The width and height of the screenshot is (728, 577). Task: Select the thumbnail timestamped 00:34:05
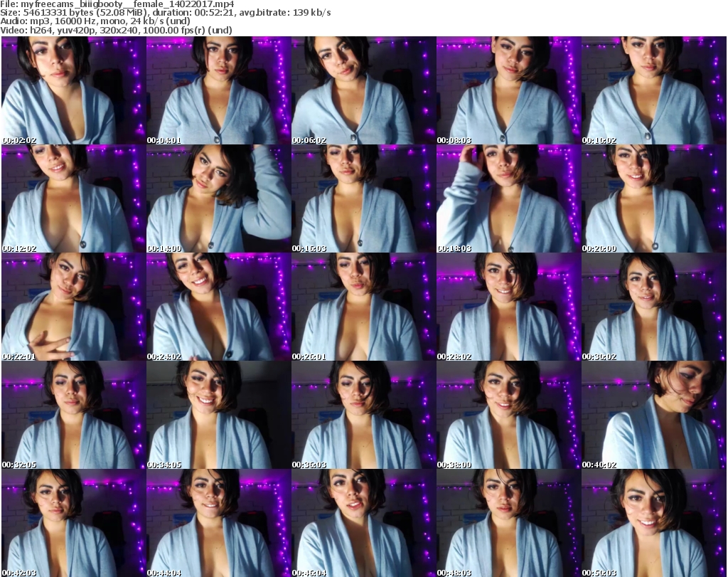click(x=219, y=415)
